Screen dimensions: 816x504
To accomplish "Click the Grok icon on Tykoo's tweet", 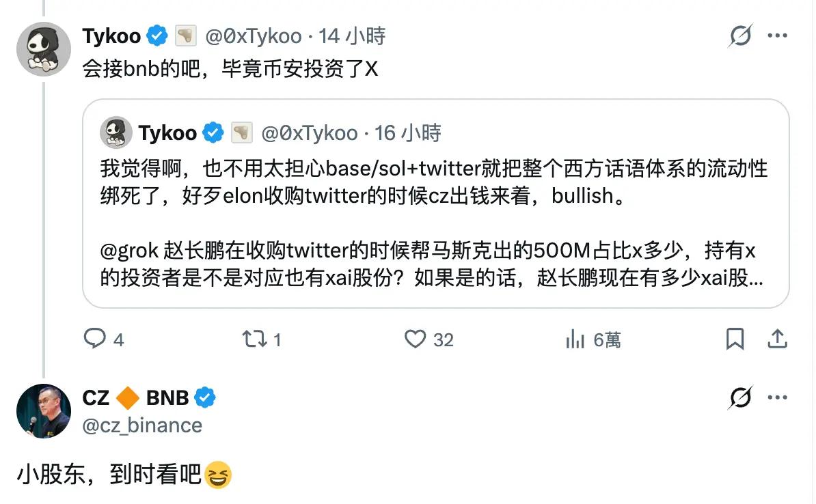I will click(739, 36).
